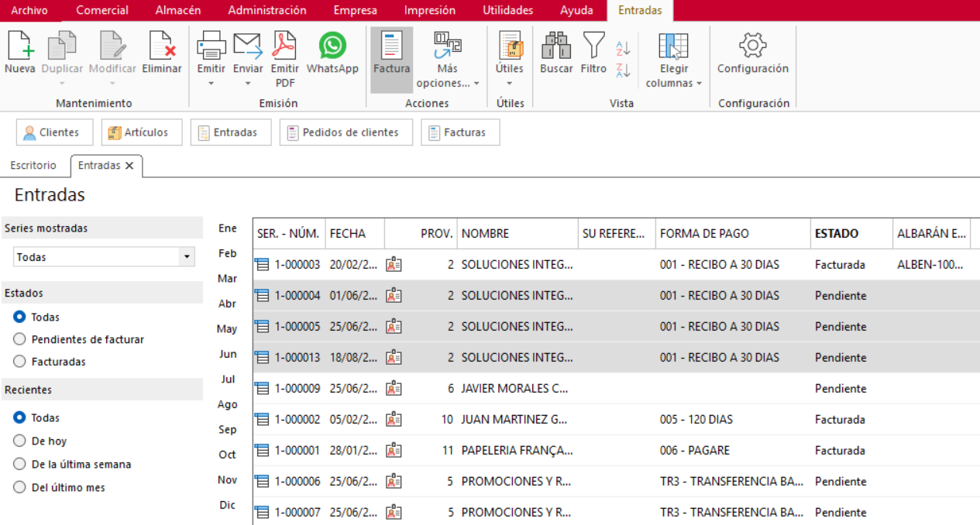Open the Archivo menu
Screen dimensions: 980x525
(x=29, y=10)
